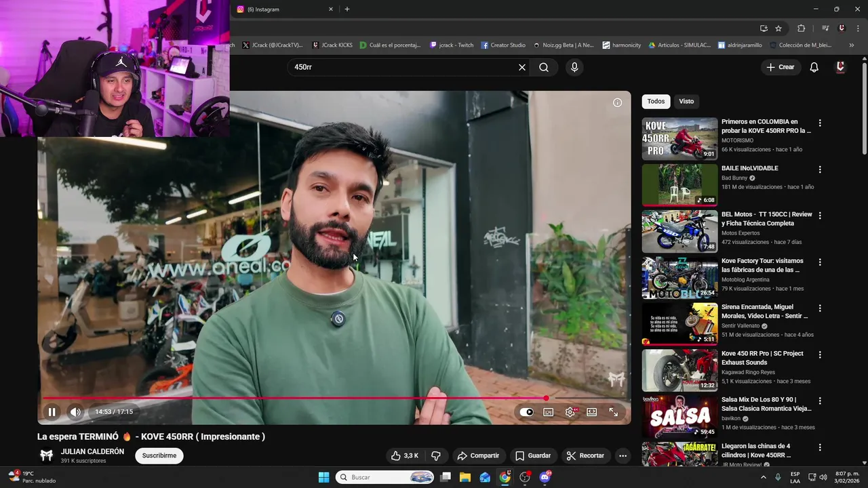Select the Visto filter chip
Image resolution: width=868 pixels, height=488 pixels.
pyautogui.click(x=686, y=101)
